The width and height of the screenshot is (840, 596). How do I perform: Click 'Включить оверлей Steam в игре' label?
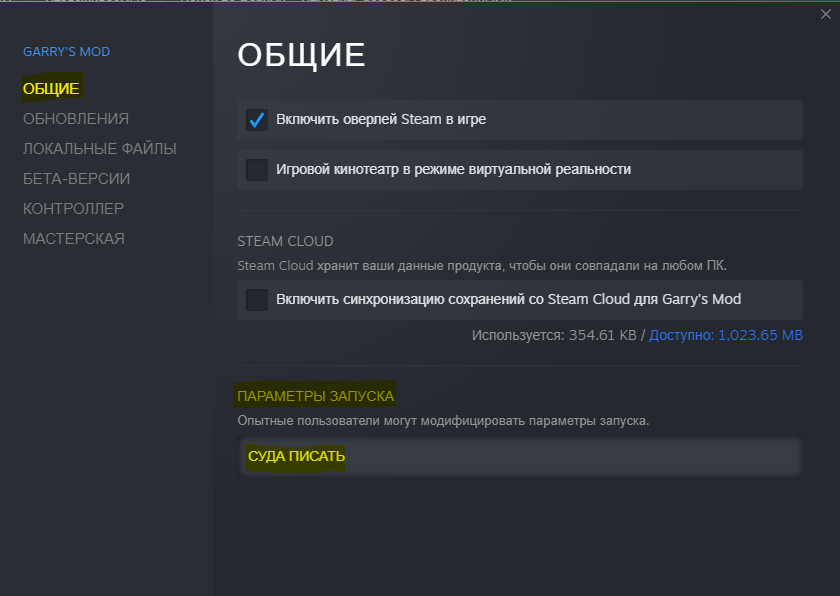click(381, 120)
